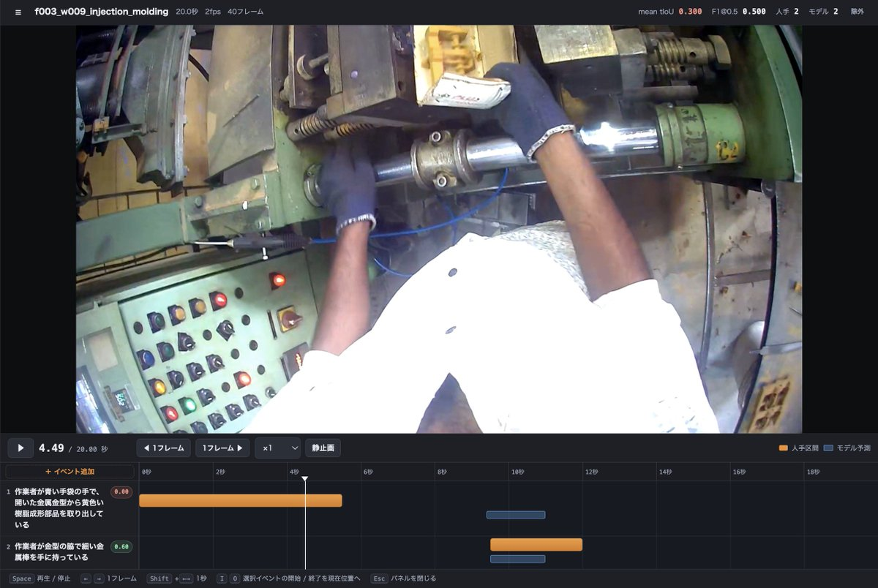Click the 8秒 mark on the timeline ruler

tap(442, 472)
